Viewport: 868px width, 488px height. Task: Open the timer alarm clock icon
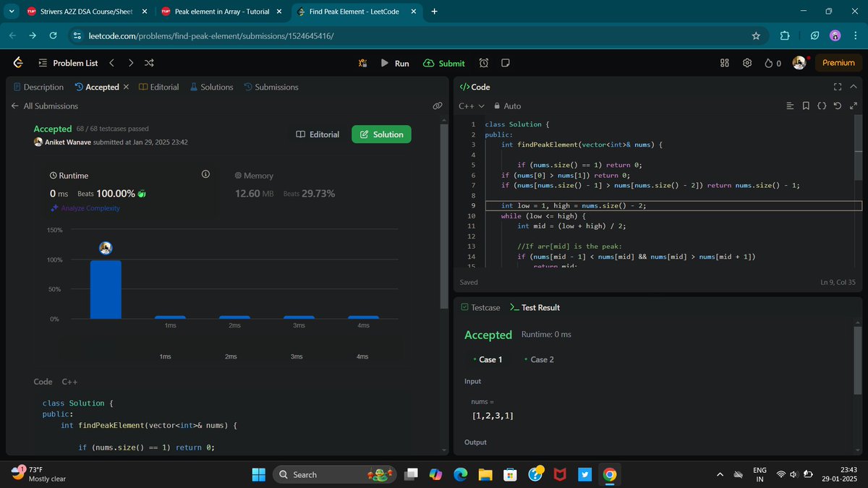tap(484, 63)
